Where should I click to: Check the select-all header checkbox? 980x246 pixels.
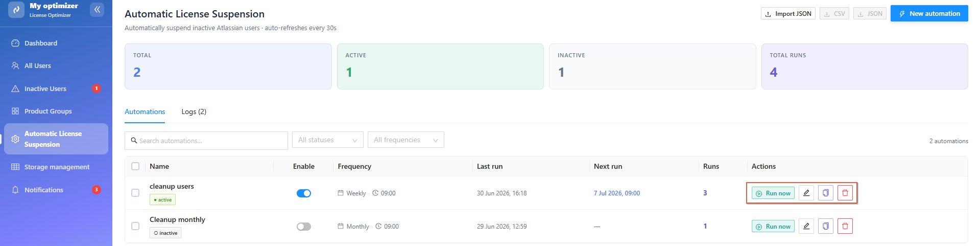pos(135,166)
